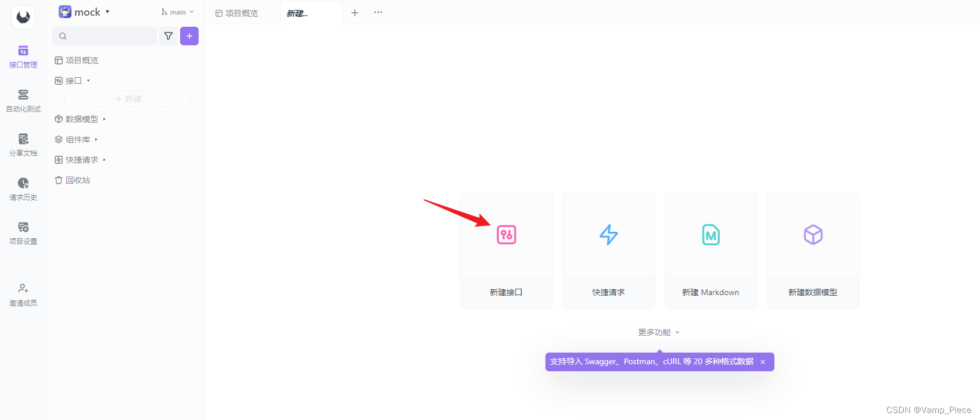Viewport: 980px width, 420px height.
Task: Expand the 快捷请求 folder arrow
Action: coord(105,160)
